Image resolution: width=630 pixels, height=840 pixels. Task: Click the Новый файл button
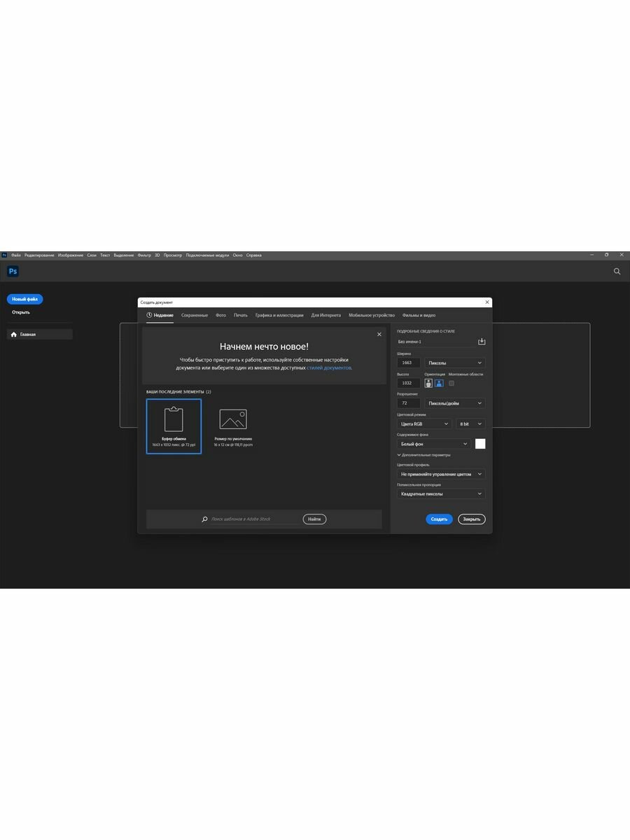click(x=25, y=299)
